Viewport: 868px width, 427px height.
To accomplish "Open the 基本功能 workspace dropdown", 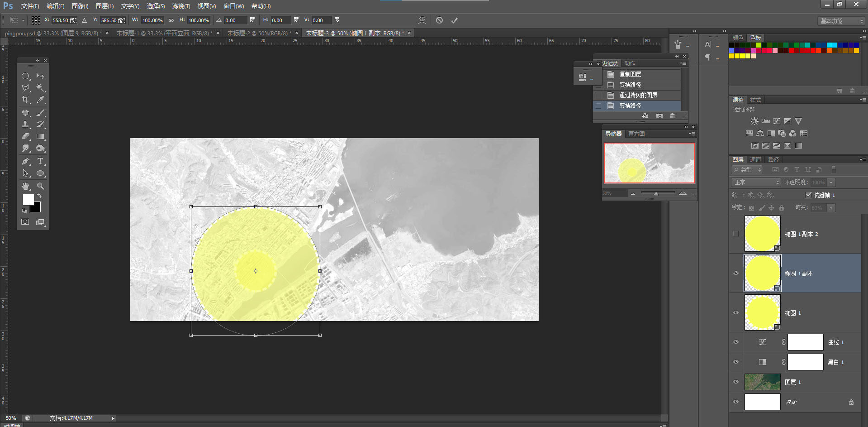I will click(x=841, y=21).
